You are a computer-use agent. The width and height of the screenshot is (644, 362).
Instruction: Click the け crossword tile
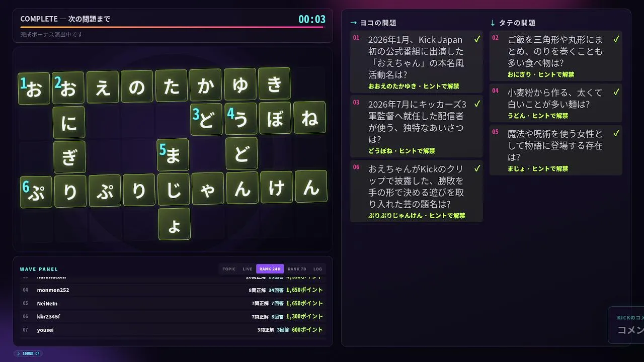point(276,187)
